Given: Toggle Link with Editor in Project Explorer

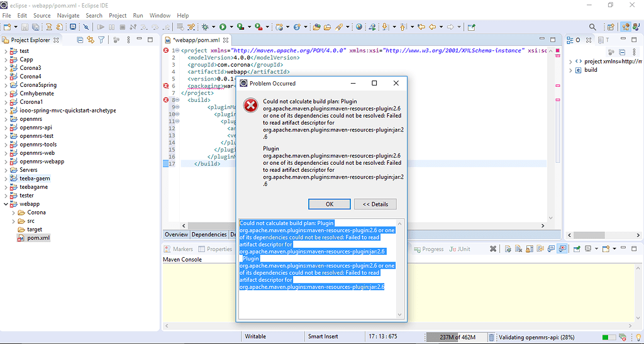Looking at the screenshot, I should tap(91, 40).
